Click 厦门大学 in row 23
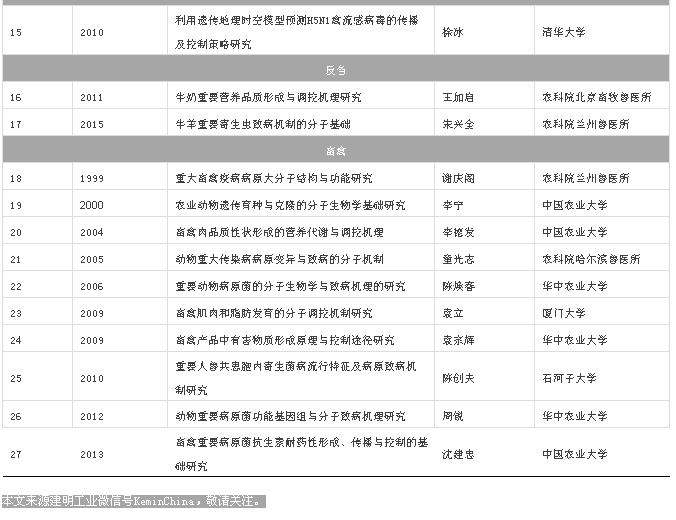 563,313
